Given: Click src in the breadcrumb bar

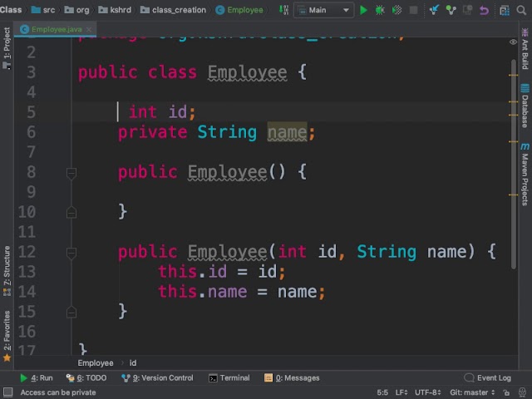Looking at the screenshot, I should point(42,10).
